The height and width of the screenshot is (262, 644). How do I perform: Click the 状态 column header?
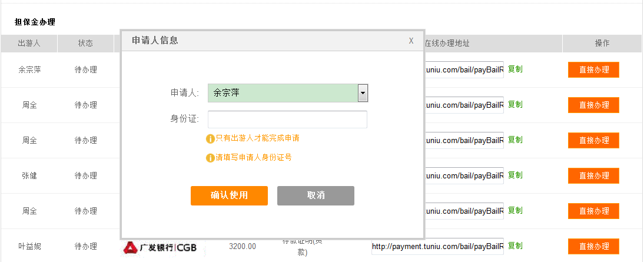pyautogui.click(x=85, y=44)
